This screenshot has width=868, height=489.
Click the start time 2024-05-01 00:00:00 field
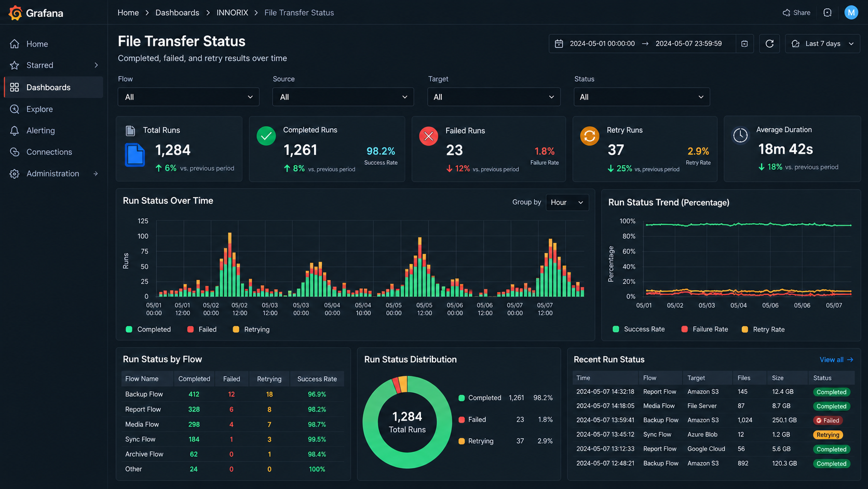(x=602, y=44)
